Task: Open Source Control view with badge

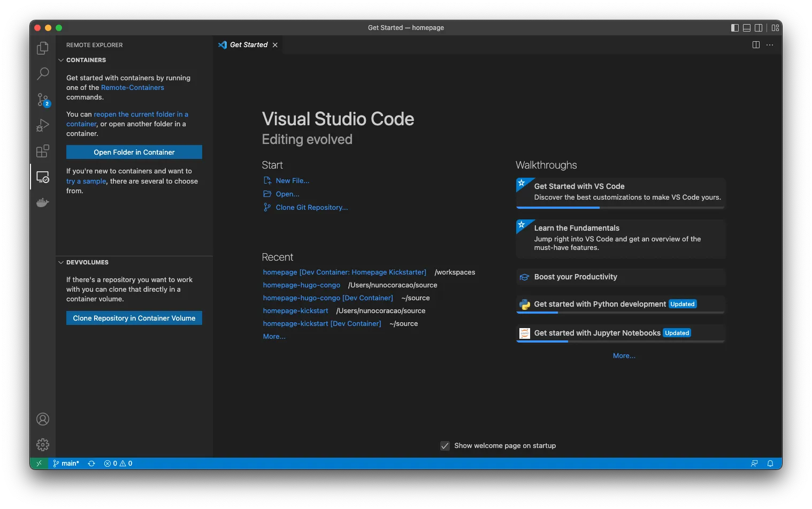Action: [x=43, y=100]
